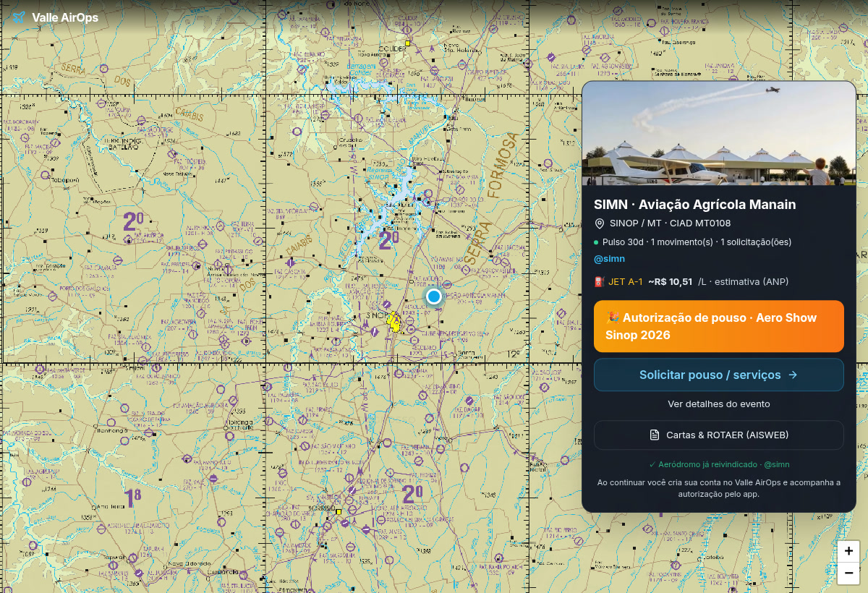Screen dimensions: 868x593
Task: Open the Aero Show Sinop 2026 landing authorization banner
Action: (x=719, y=326)
